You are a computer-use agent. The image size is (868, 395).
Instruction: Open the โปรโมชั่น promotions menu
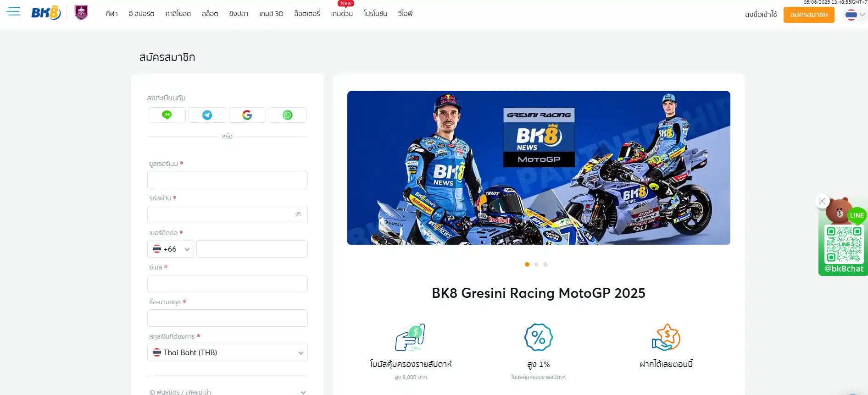pyautogui.click(x=375, y=14)
